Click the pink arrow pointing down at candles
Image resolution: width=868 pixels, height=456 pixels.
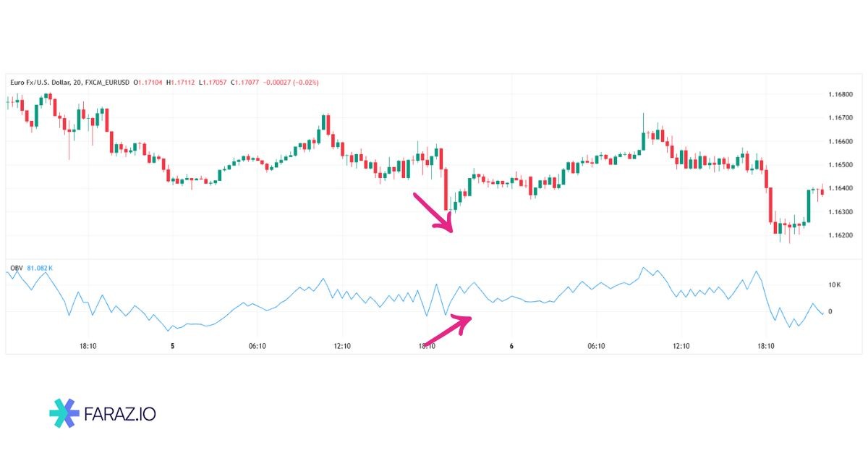click(433, 212)
